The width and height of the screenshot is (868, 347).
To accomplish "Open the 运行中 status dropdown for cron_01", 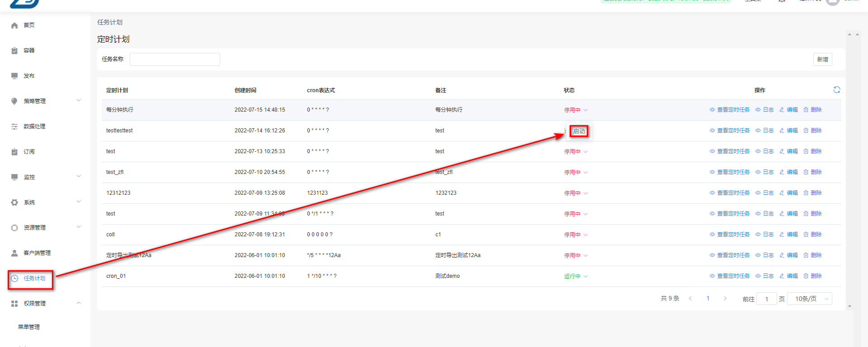I will 576,277.
